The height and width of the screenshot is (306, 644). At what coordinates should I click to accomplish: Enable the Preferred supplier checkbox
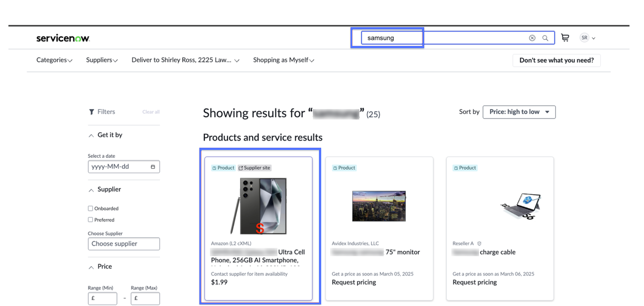point(90,220)
